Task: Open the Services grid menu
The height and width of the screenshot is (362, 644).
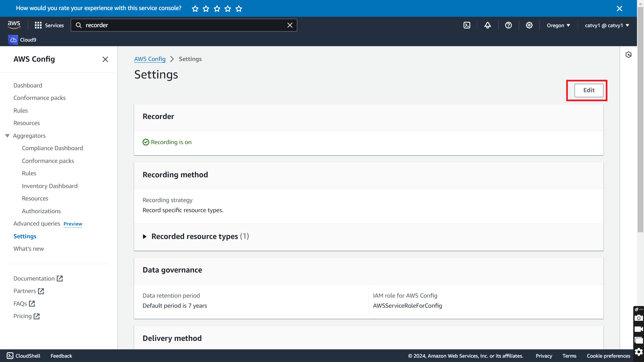Action: 49,25
